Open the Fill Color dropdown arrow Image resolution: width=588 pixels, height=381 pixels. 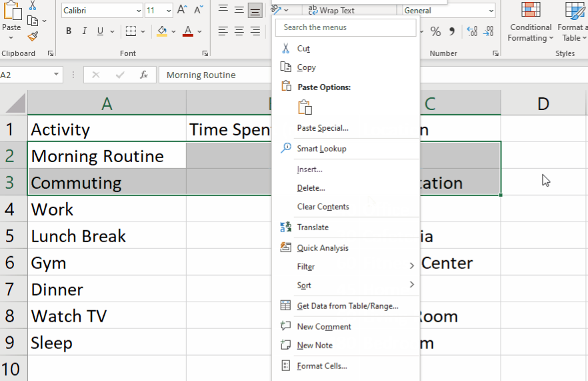tap(173, 31)
